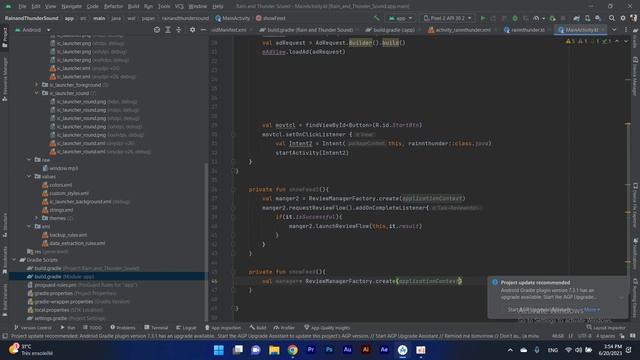
Task: Select gradle.properties in Gradle Scripts
Action: pyautogui.click(x=71, y=293)
